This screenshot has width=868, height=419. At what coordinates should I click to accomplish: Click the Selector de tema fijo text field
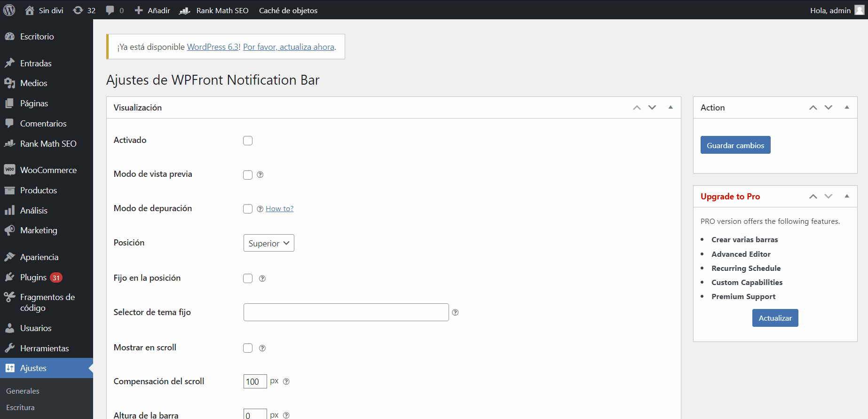pos(346,312)
